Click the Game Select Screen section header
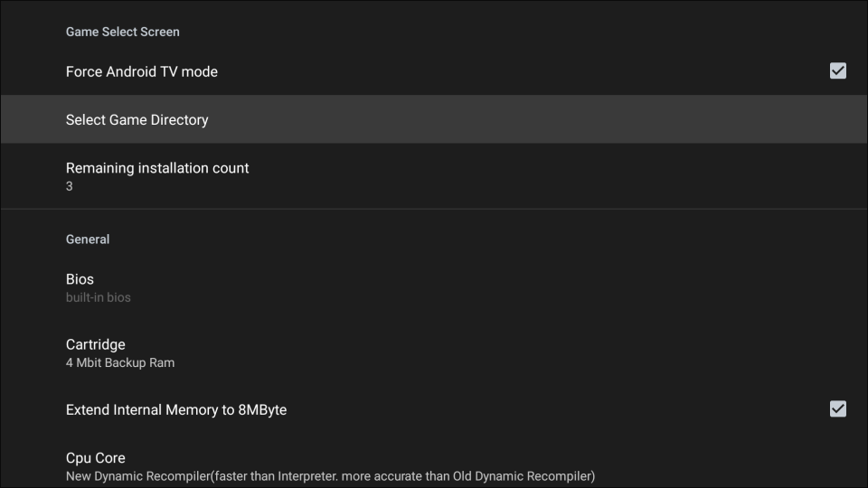 pyautogui.click(x=123, y=32)
